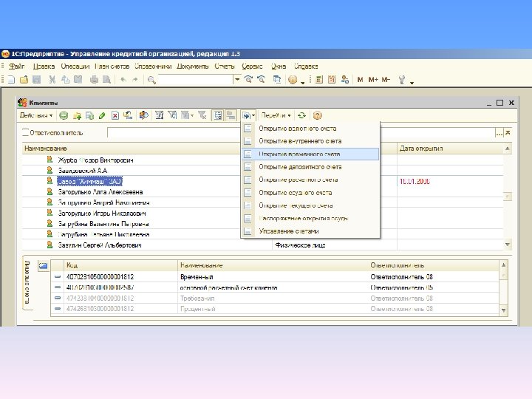The width and height of the screenshot is (532, 399).
Task: Choose Открытие ссудного счета from menu
Action: 310,193
